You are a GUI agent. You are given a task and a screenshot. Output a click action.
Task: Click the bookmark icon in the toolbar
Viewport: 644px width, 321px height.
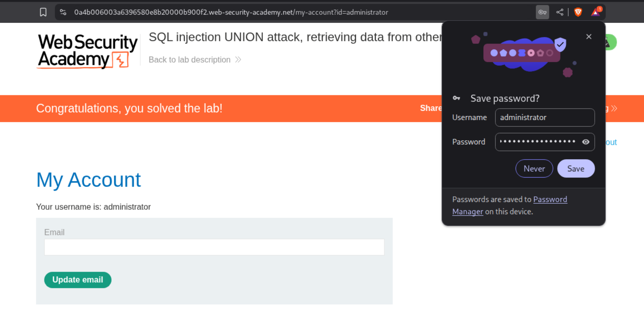(43, 12)
